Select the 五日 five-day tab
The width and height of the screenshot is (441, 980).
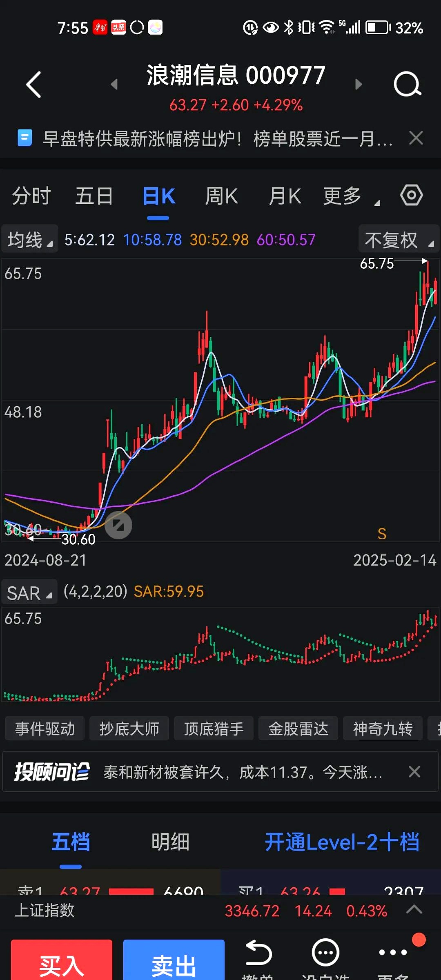[x=94, y=196]
